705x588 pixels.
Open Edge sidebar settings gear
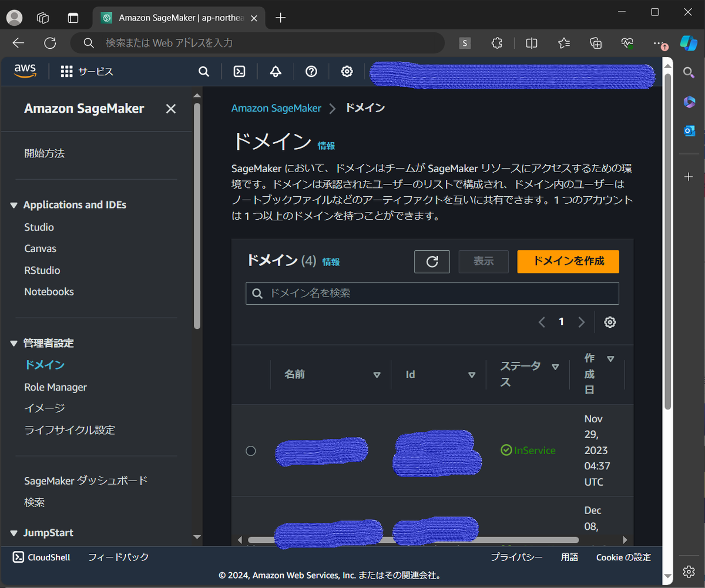689,572
